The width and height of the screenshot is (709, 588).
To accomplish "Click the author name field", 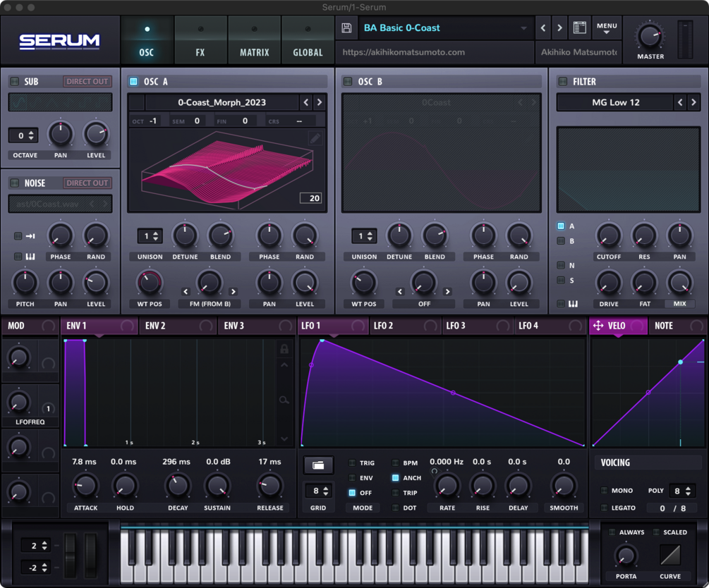I will pyautogui.click(x=578, y=52).
